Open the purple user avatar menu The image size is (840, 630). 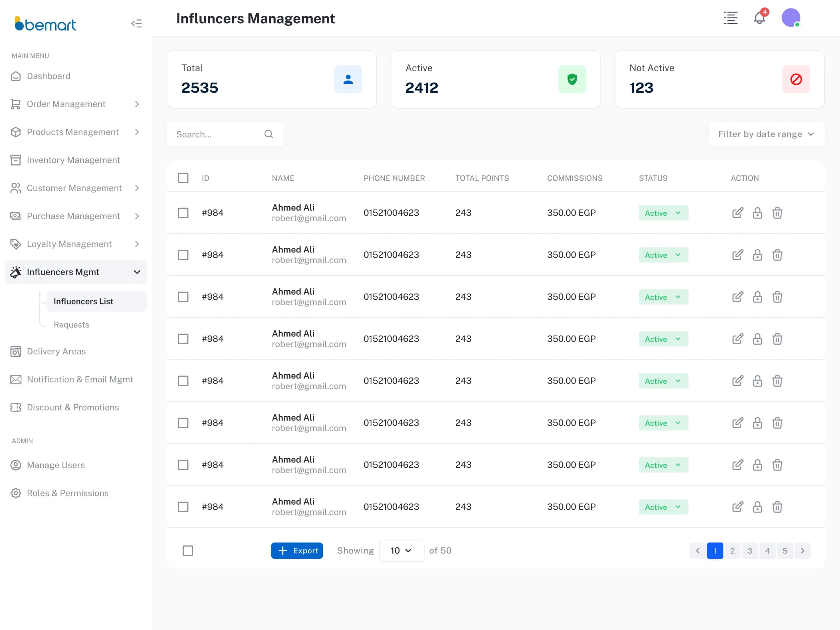[x=791, y=18]
